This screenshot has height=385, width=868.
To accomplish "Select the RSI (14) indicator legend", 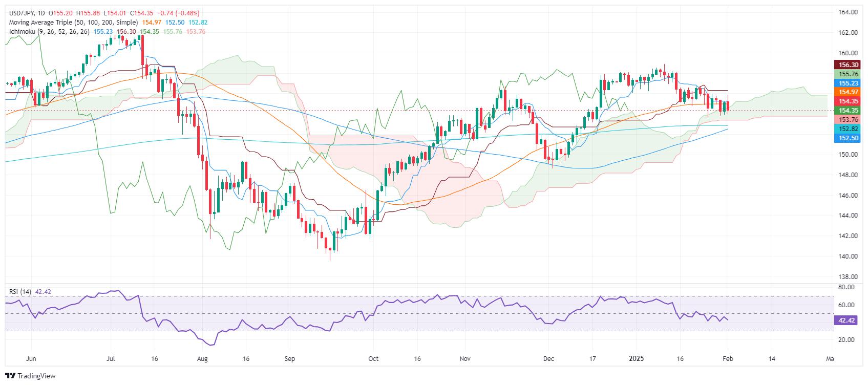I will coord(20,292).
